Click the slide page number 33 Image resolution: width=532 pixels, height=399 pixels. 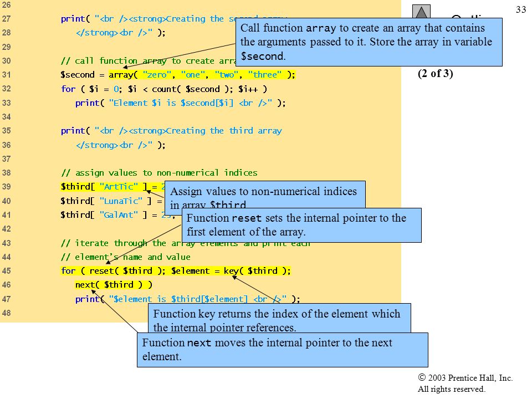pos(521,9)
